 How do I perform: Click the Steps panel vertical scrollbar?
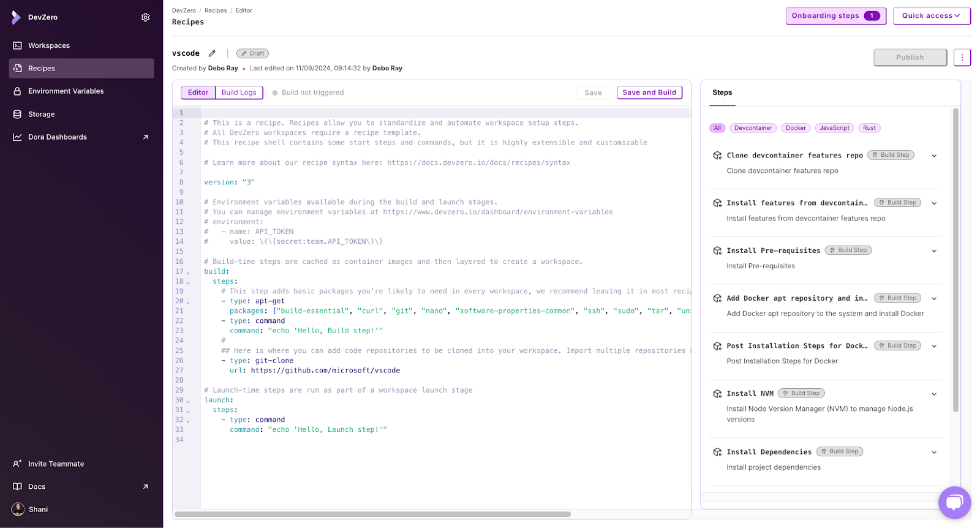coord(956,260)
